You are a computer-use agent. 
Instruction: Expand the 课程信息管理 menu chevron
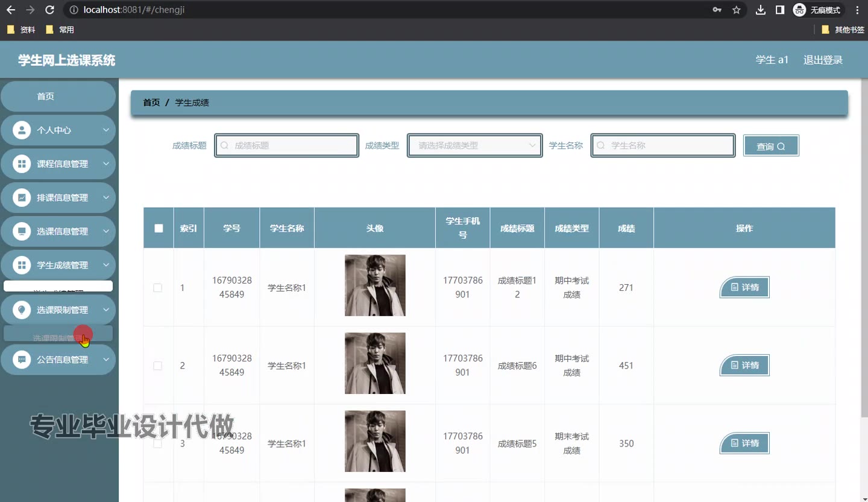coord(105,164)
